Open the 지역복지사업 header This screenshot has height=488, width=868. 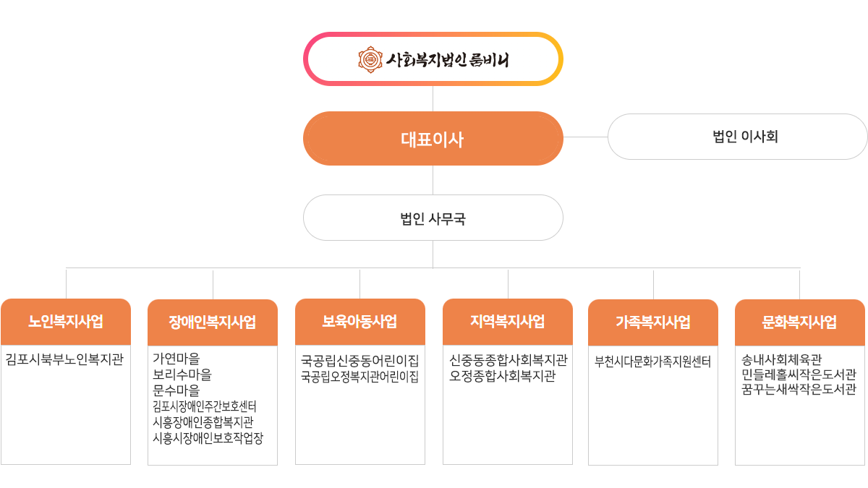point(507,322)
